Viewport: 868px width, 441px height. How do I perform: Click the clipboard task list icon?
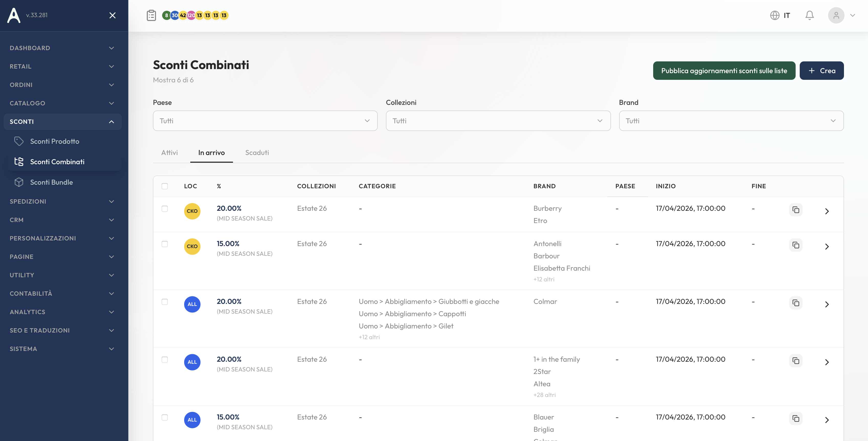point(151,15)
